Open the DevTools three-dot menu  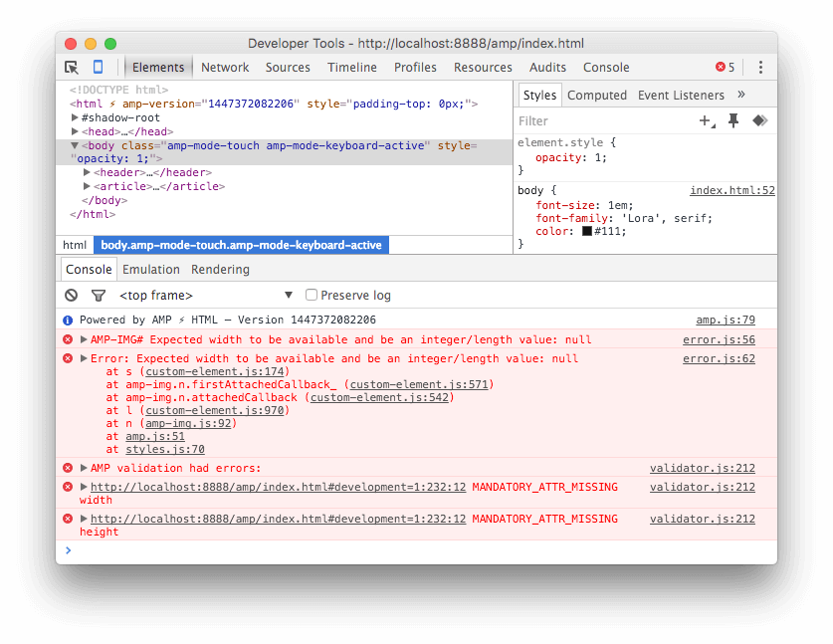click(x=760, y=68)
